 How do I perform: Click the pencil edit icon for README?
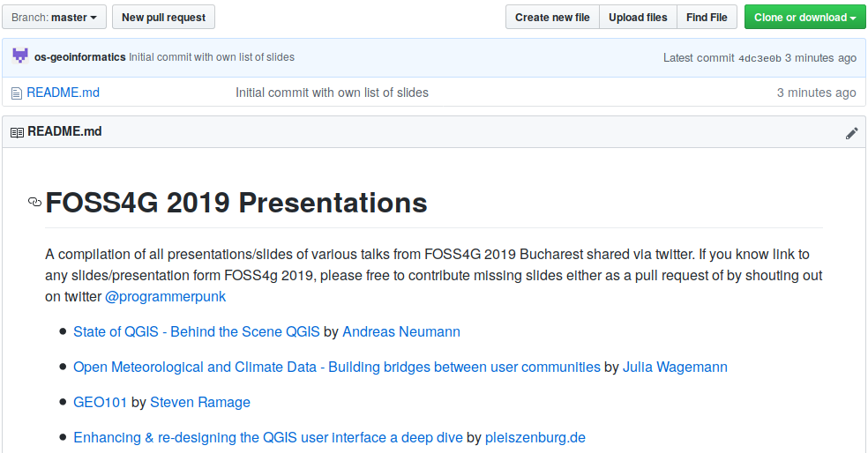[851, 133]
